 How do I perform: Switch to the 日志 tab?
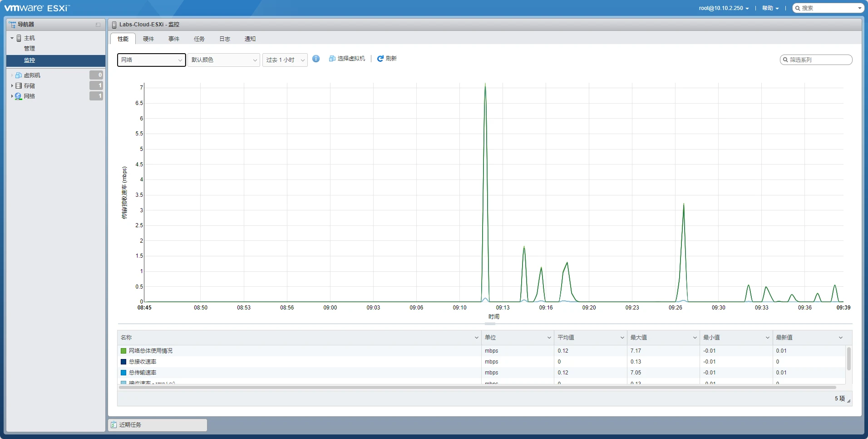click(x=225, y=39)
